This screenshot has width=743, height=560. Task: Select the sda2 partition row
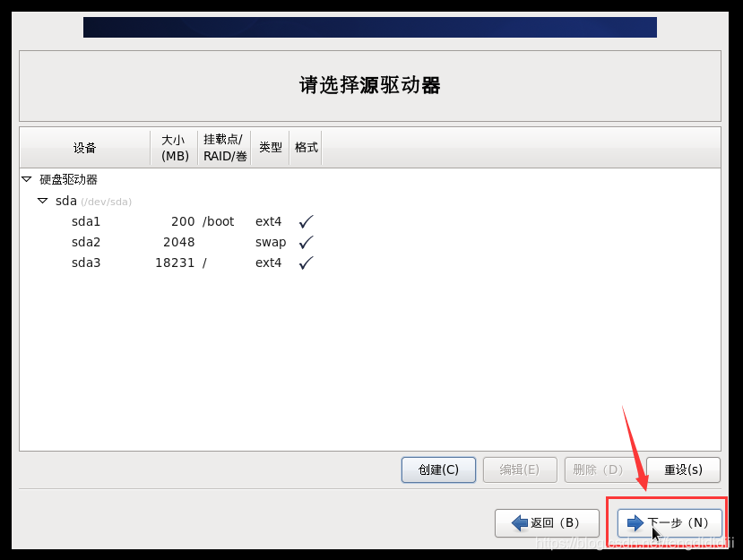370,242
